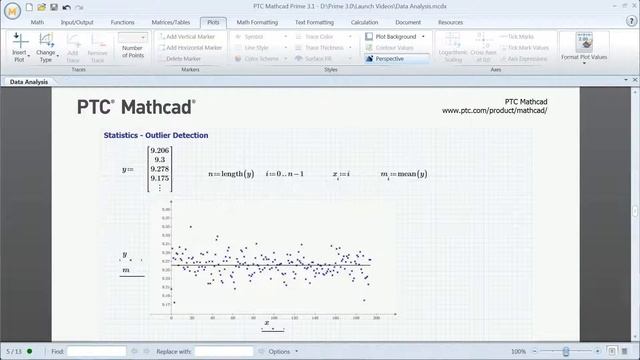Click the www.ptc.com/product/mathcad/ link text
Screen dimensions: 640x360
point(494,111)
